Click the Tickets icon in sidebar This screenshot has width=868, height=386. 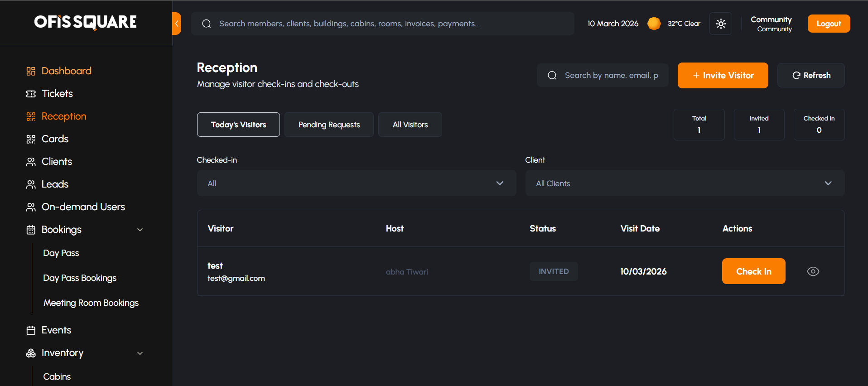[31, 94]
